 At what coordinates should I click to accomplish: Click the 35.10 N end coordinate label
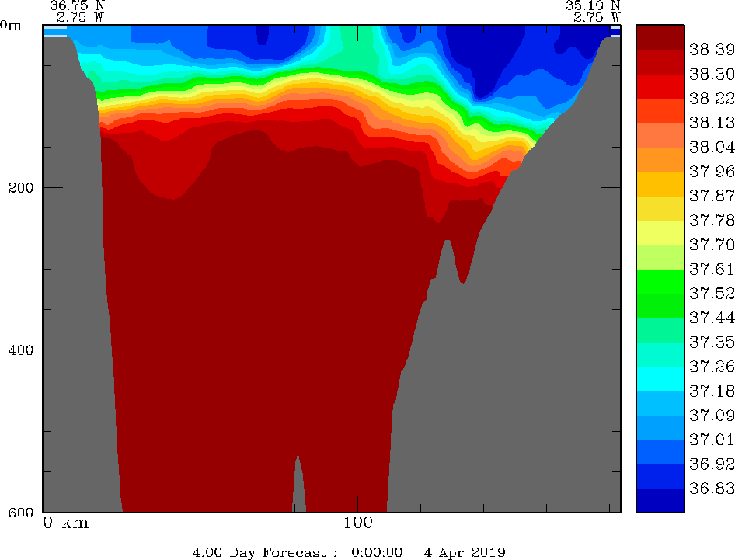tap(592, 5)
